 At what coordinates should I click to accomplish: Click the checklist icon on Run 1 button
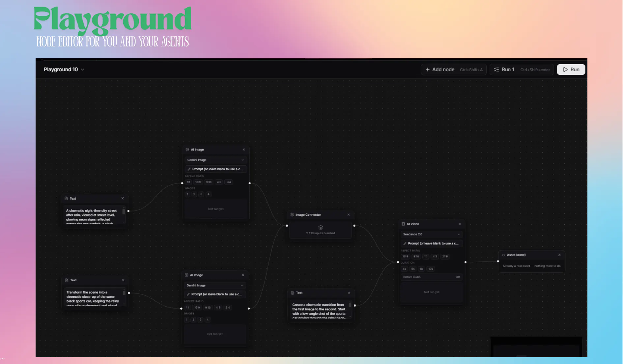(x=496, y=70)
